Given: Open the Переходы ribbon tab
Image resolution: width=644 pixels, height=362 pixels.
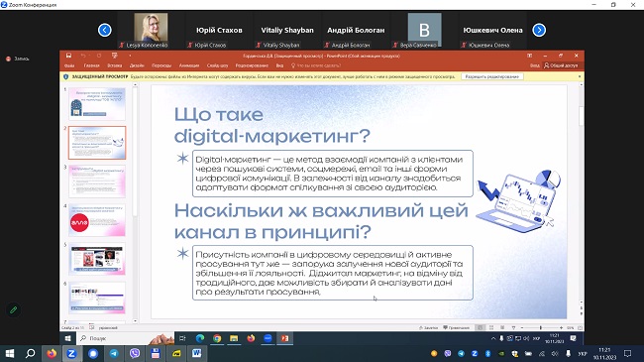Looking at the screenshot, I should click(x=161, y=65).
